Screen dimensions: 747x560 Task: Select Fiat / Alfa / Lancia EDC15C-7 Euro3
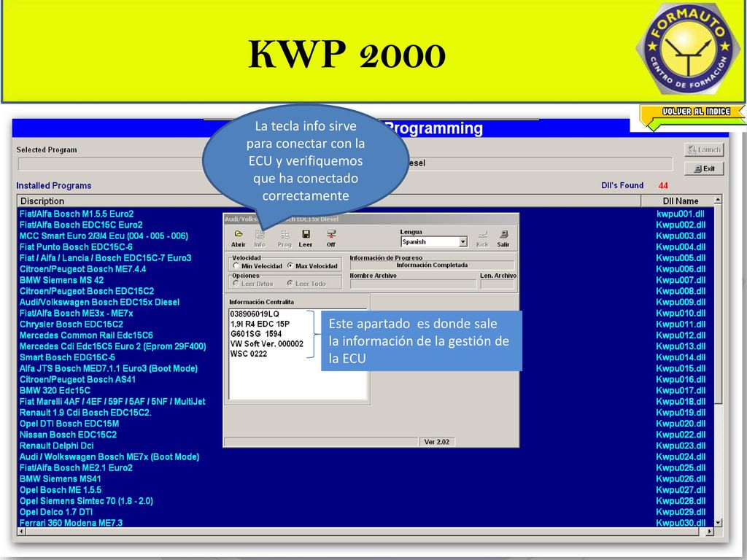coord(105,257)
